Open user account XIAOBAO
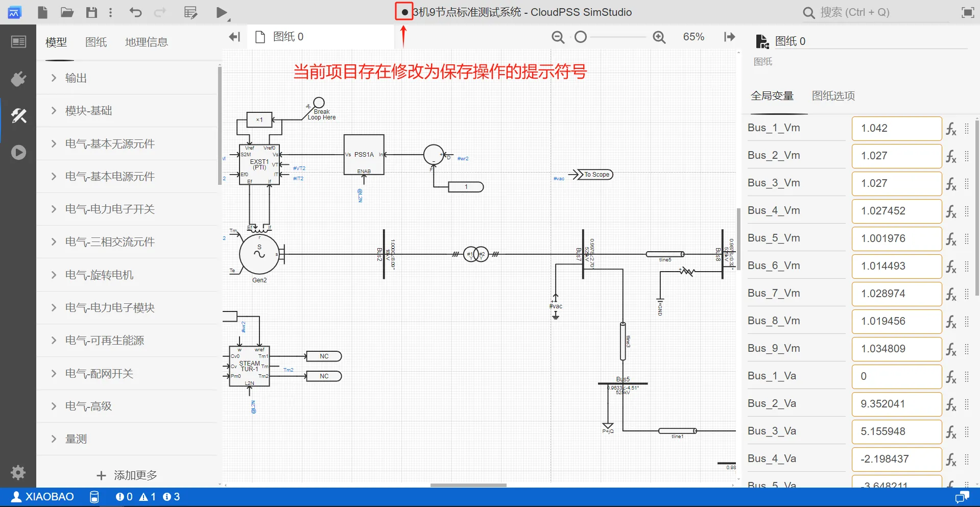This screenshot has height=507, width=980. pos(43,497)
